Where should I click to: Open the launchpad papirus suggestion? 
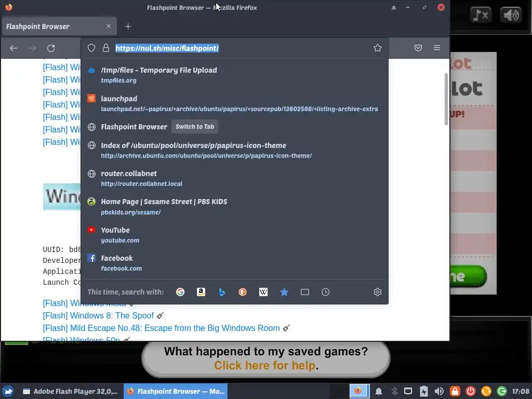234,103
